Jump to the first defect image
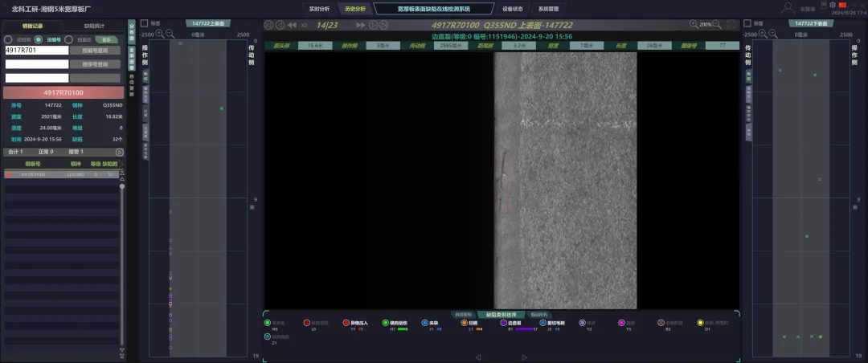Image resolution: width=868 pixels, height=363 pixels. click(269, 25)
